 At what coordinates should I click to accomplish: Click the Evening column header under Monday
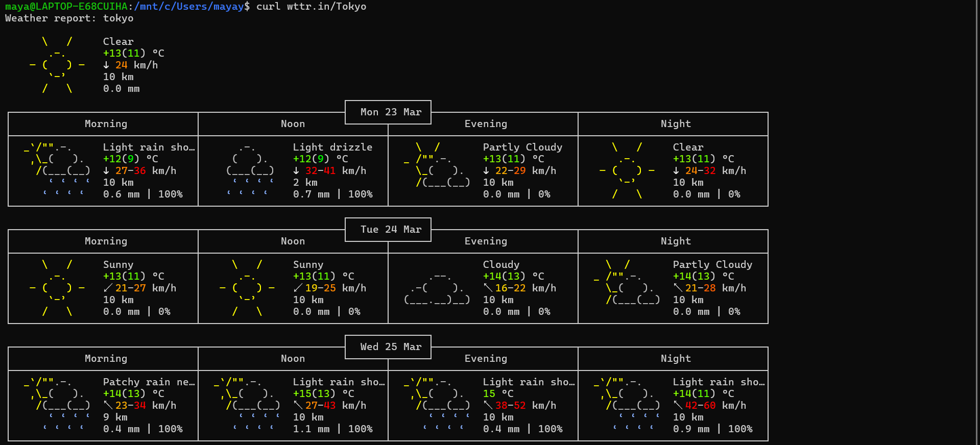(486, 124)
